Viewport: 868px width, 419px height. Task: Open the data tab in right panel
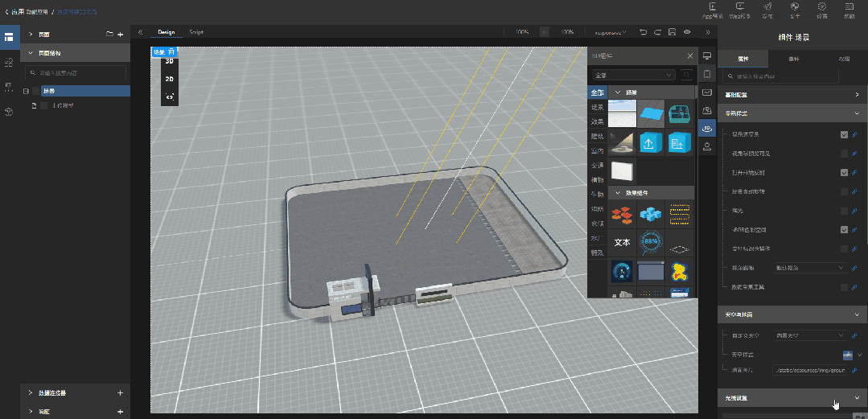(x=844, y=59)
